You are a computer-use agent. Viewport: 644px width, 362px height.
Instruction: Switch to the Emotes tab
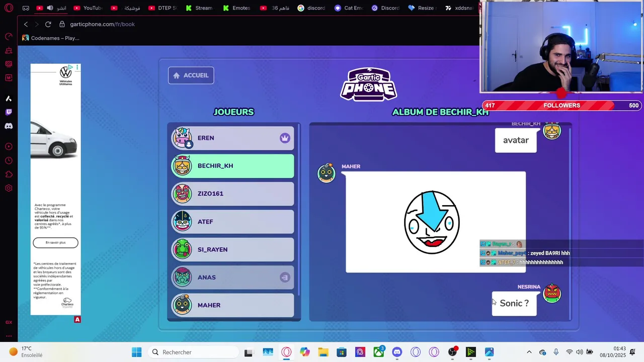coord(237,8)
